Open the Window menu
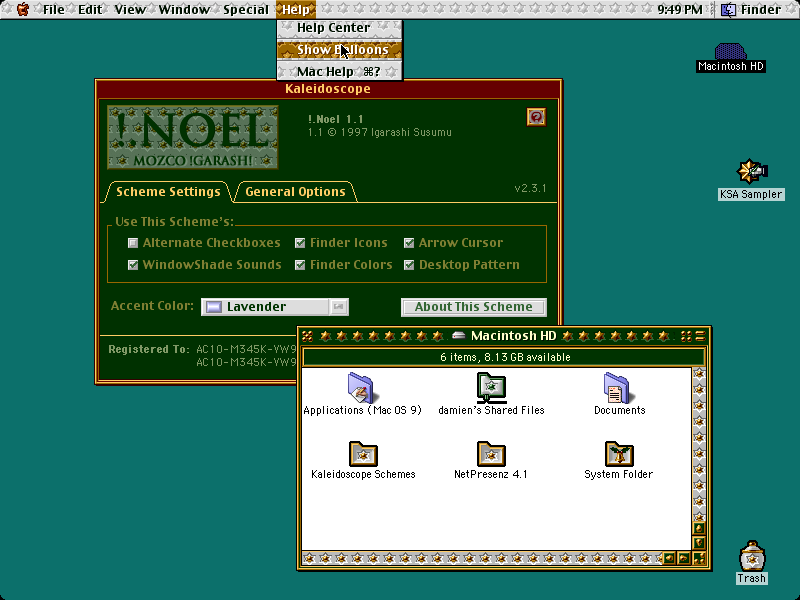Image resolution: width=800 pixels, height=600 pixels. click(x=184, y=9)
